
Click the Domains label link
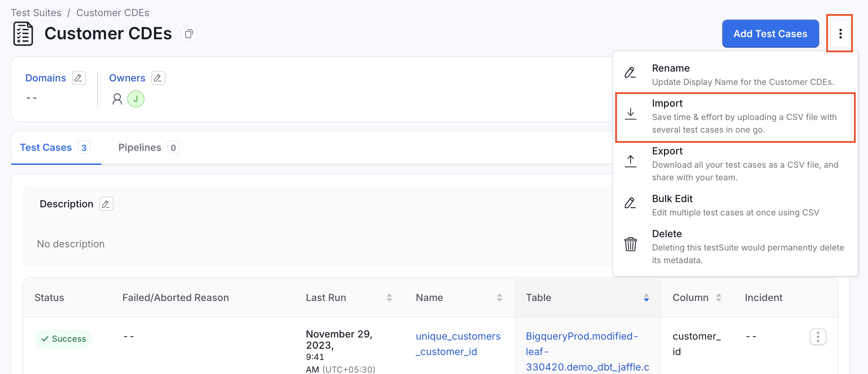point(46,78)
